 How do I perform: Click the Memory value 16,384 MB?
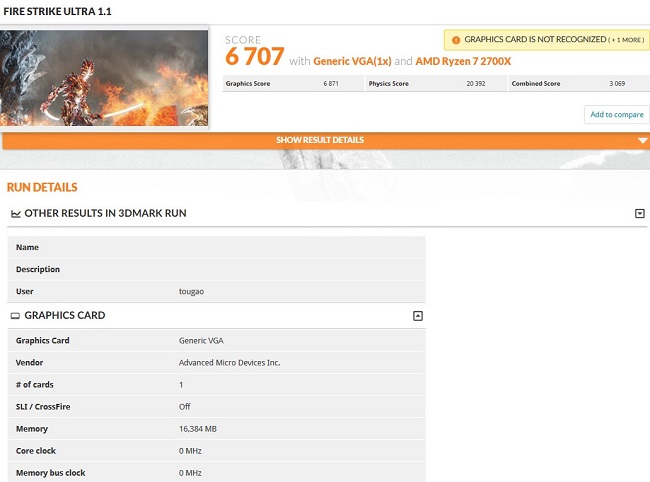pos(198,429)
